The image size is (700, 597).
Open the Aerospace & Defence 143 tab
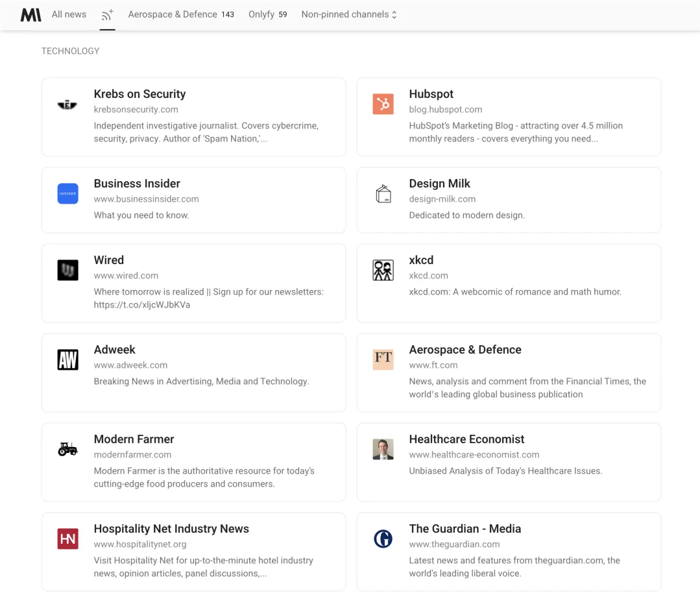[x=181, y=14]
